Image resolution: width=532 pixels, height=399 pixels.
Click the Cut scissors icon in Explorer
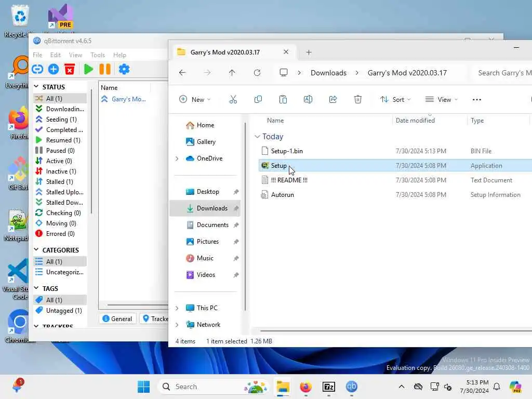tap(233, 99)
